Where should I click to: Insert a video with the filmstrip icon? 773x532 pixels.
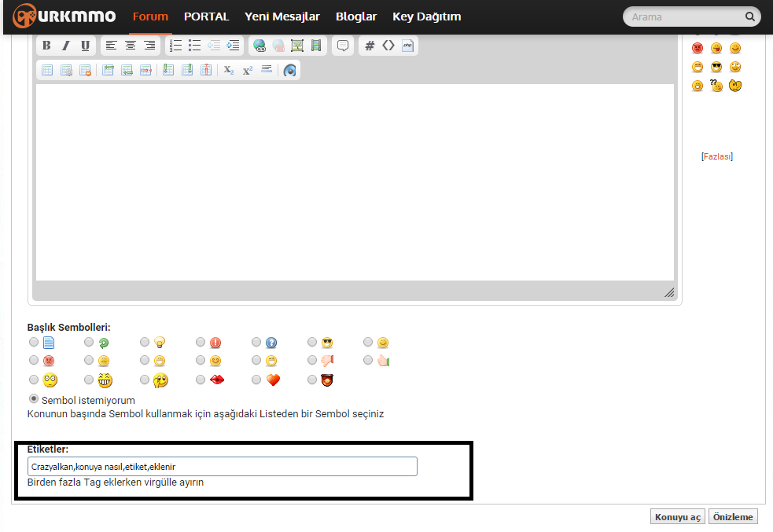[x=316, y=46]
